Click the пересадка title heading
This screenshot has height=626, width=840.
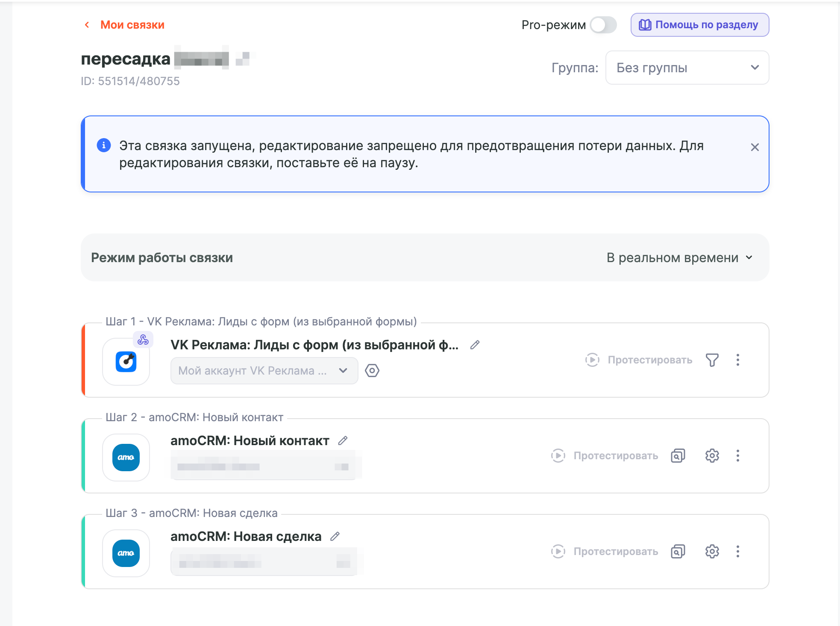click(126, 59)
